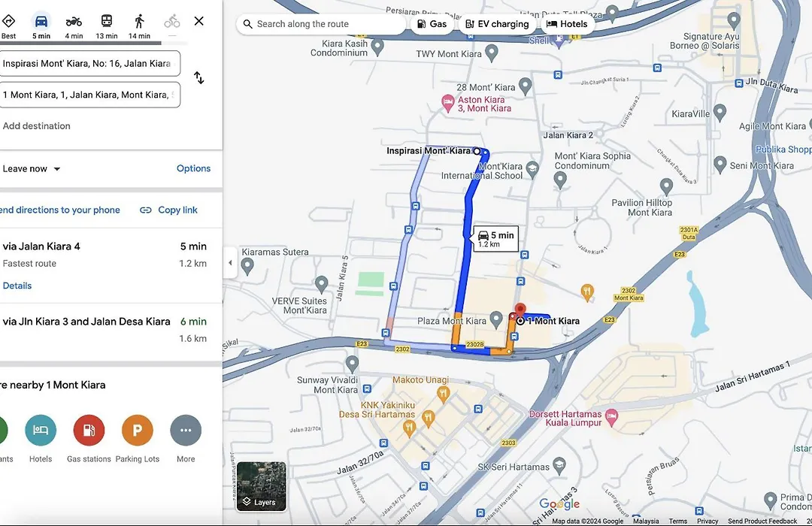
Task: Collapse the side panel arrow
Action: pyautogui.click(x=231, y=262)
